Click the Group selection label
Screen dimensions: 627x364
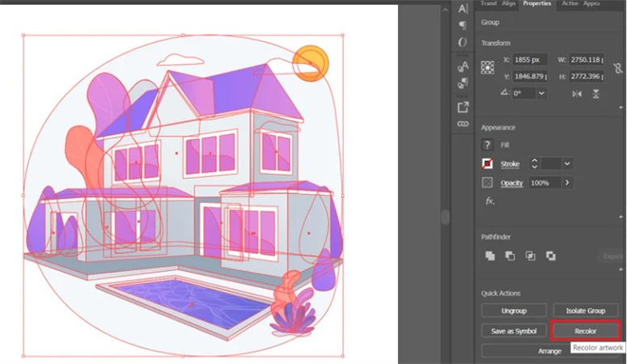pyautogui.click(x=489, y=23)
